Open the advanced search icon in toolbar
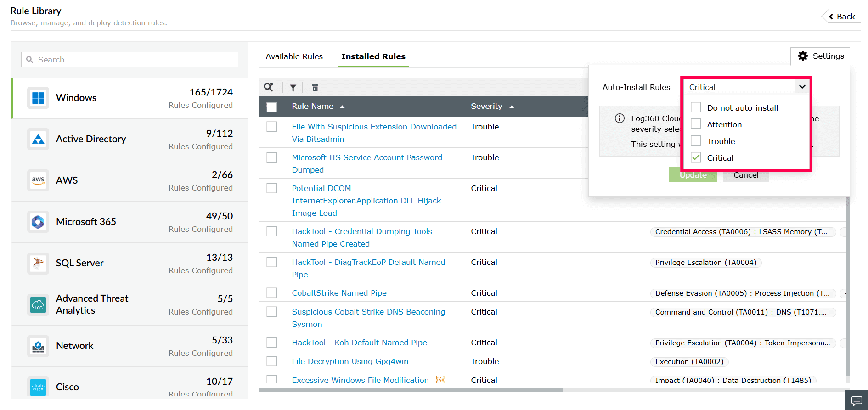 (269, 87)
